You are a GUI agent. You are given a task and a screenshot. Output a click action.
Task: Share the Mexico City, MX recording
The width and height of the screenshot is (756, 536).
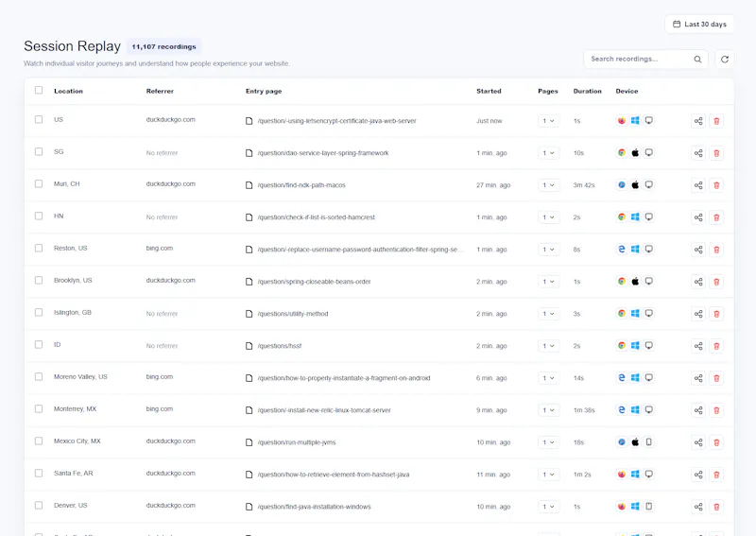698,442
